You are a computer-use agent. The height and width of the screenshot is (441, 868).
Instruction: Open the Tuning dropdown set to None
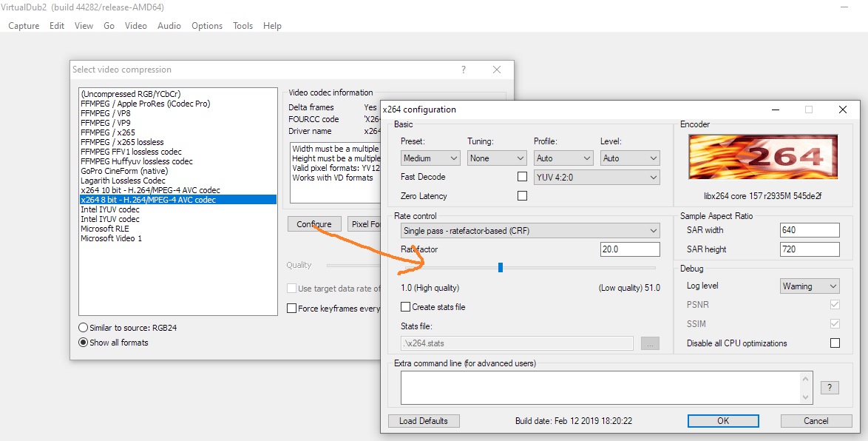tap(497, 158)
